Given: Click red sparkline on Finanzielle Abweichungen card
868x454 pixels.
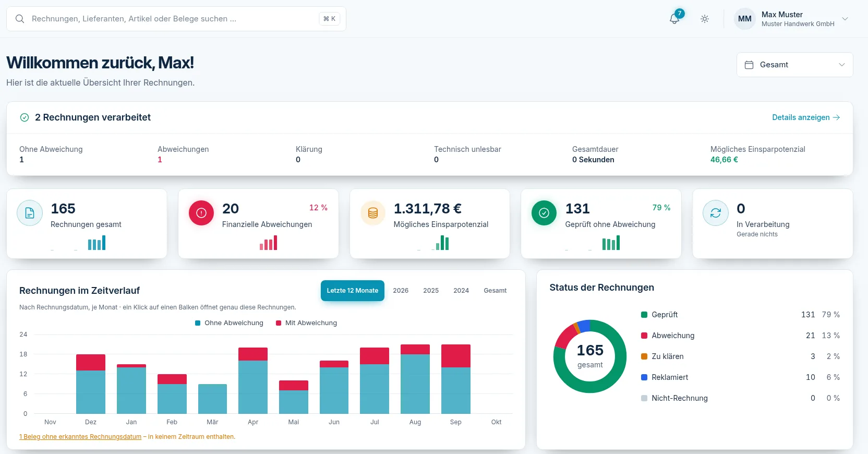Looking at the screenshot, I should coord(268,243).
